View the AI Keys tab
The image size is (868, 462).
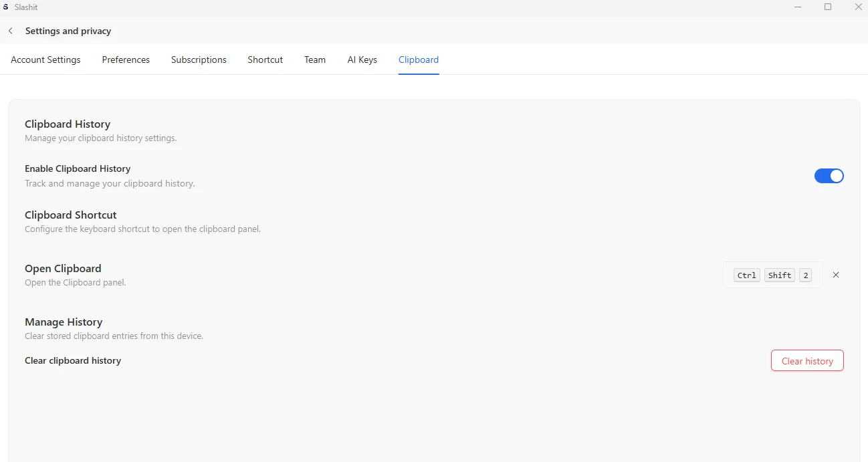[x=362, y=60]
